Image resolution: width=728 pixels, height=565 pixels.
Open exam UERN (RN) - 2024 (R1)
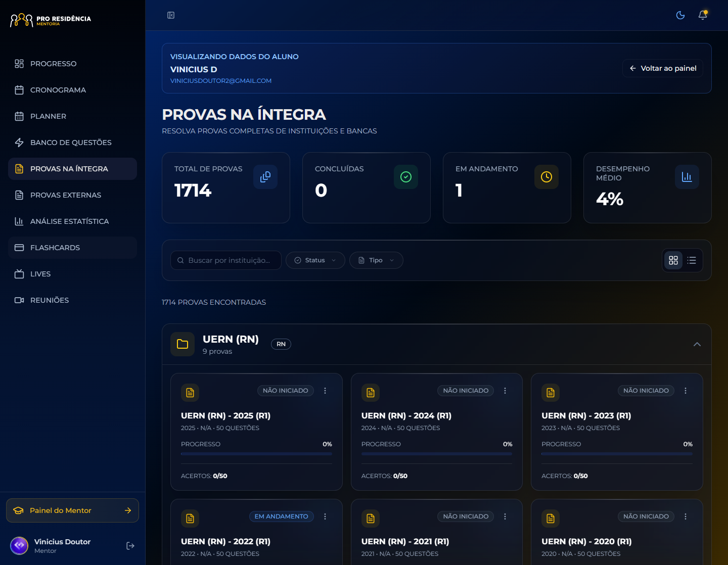click(406, 416)
